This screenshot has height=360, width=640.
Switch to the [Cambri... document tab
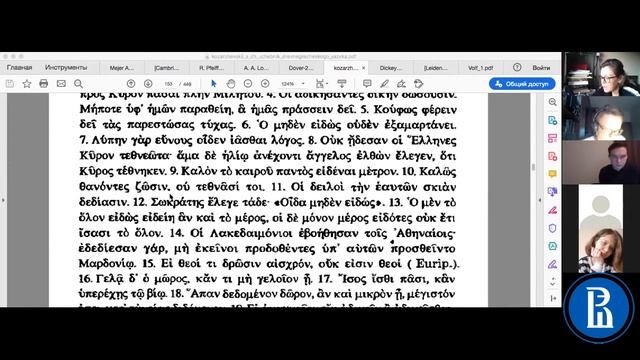[x=167, y=68]
